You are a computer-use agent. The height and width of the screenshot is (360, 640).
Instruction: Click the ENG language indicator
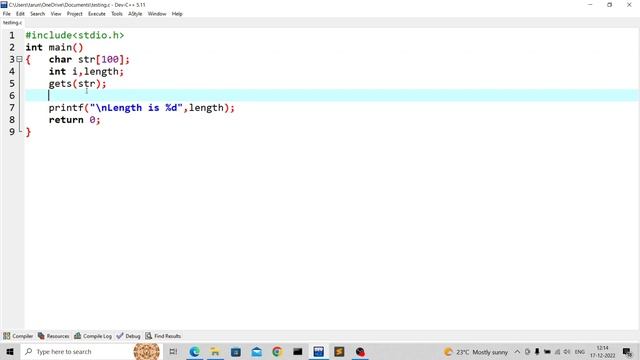pyautogui.click(x=580, y=351)
